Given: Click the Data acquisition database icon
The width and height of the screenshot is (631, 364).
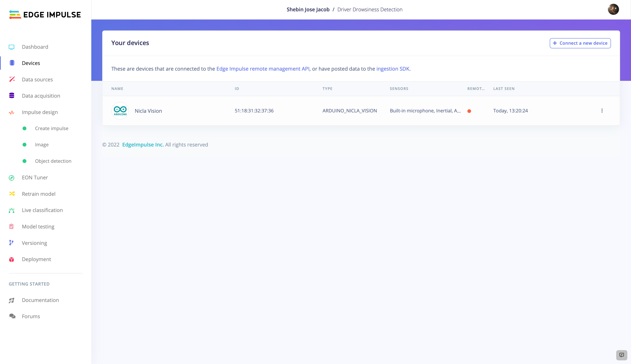Looking at the screenshot, I should [x=12, y=95].
